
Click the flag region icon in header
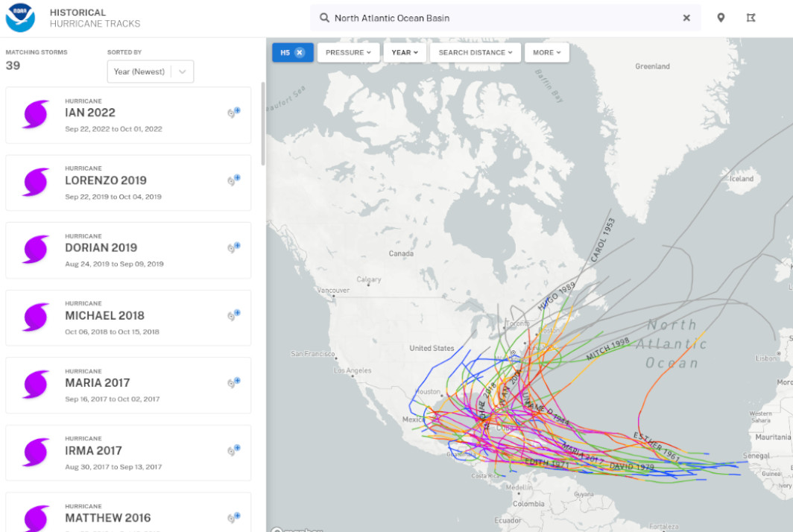(751, 18)
